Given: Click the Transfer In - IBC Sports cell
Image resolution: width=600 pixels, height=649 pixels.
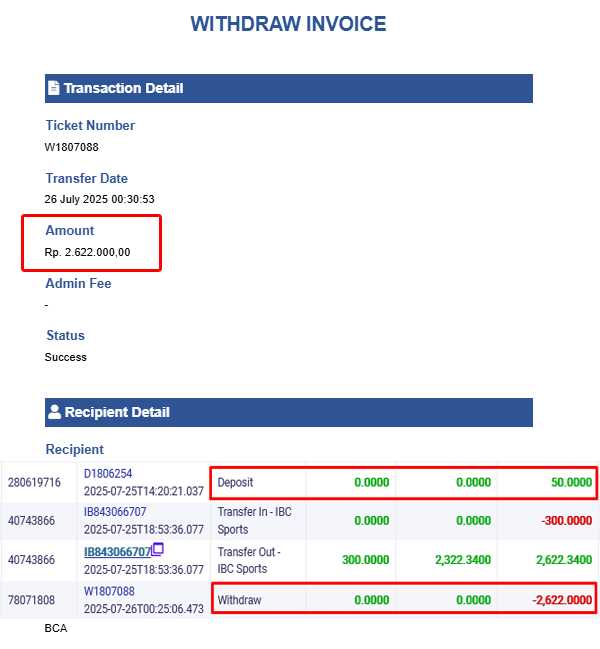Looking at the screenshot, I should point(254,521).
